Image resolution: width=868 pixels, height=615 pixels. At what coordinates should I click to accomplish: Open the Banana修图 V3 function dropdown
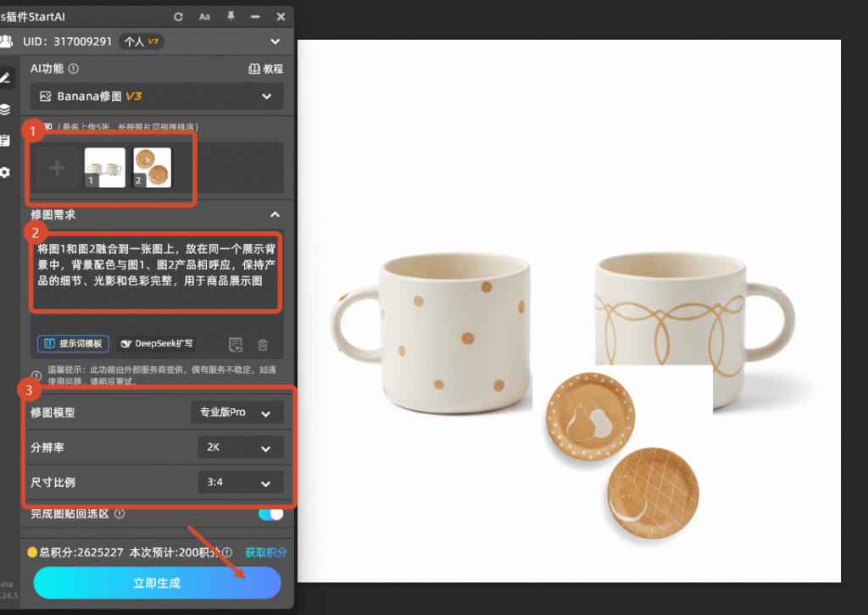pos(157,97)
